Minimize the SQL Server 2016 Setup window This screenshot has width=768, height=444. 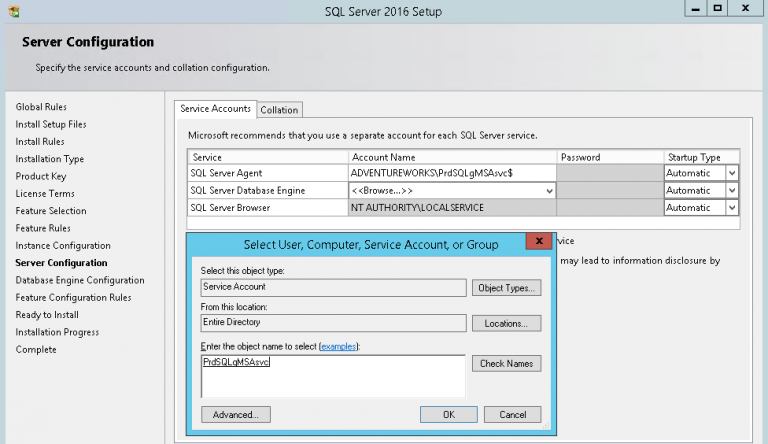[x=692, y=8]
